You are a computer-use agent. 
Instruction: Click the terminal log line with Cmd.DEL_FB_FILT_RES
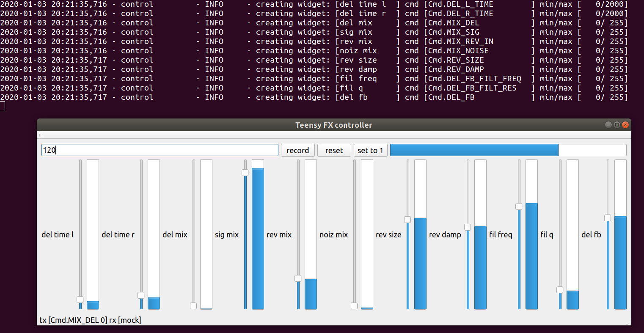pyautogui.click(x=314, y=88)
